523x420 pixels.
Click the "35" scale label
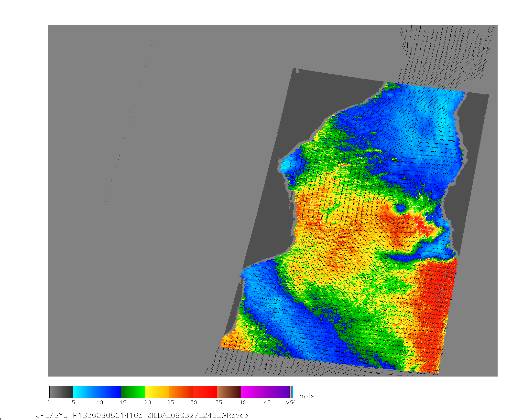[x=219, y=403]
